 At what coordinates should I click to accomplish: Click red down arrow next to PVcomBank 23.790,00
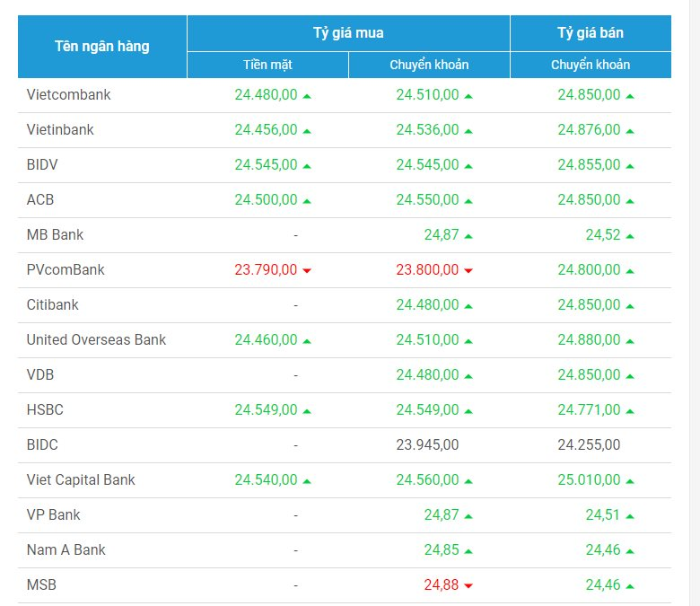pyautogui.click(x=307, y=270)
